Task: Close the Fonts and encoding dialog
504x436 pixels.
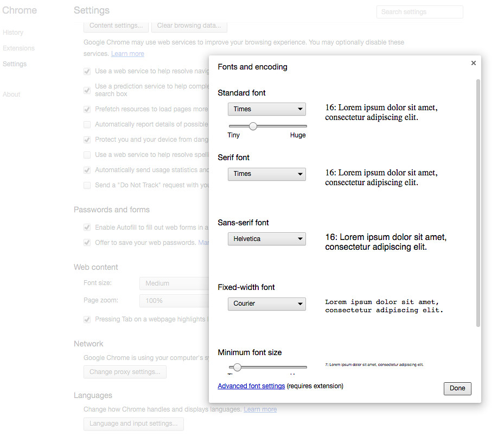Action: tap(473, 63)
